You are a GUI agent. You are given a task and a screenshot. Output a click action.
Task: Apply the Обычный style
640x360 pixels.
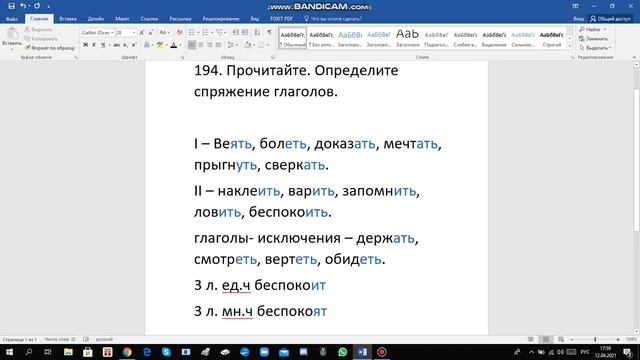(293, 38)
